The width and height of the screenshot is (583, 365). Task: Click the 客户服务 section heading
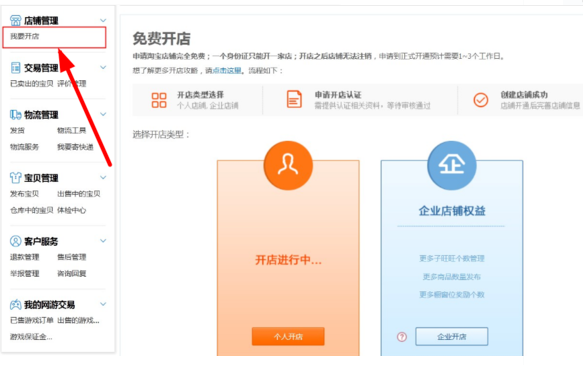[x=41, y=242]
